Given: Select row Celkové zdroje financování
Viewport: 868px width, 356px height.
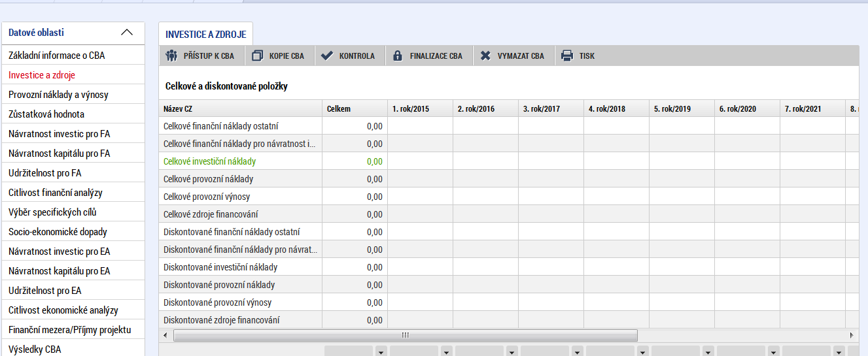Looking at the screenshot, I should click(508, 214).
